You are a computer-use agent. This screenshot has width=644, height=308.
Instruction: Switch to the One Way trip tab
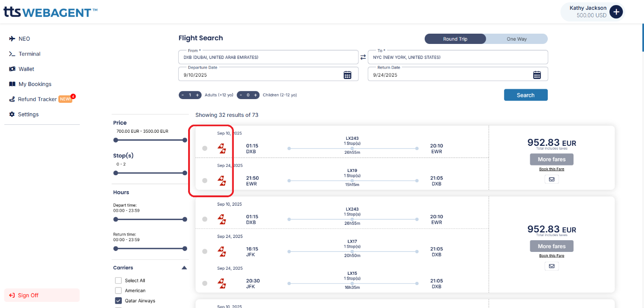(517, 39)
